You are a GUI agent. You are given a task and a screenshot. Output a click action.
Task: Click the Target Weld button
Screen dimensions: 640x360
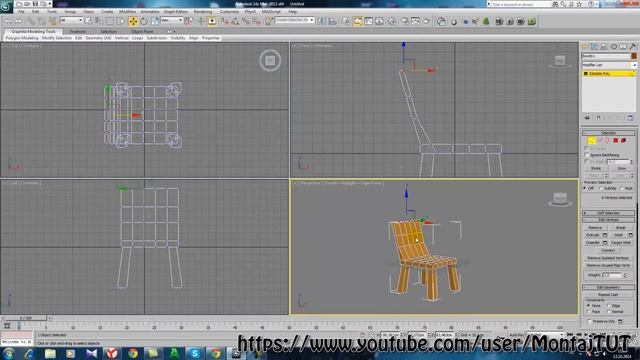click(621, 242)
